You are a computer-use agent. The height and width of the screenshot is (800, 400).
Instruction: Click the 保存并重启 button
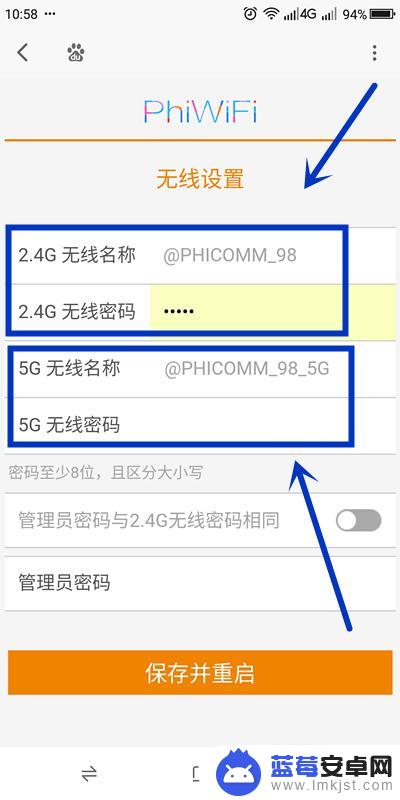tap(200, 672)
